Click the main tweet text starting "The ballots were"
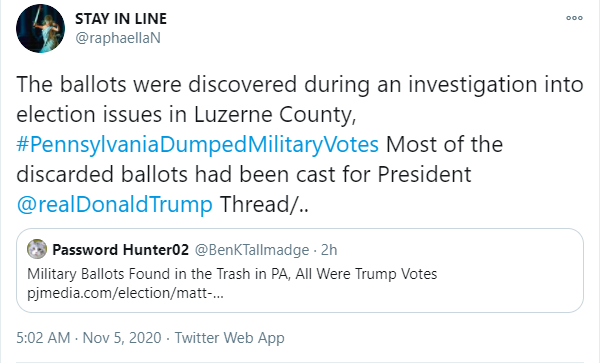 point(300,144)
